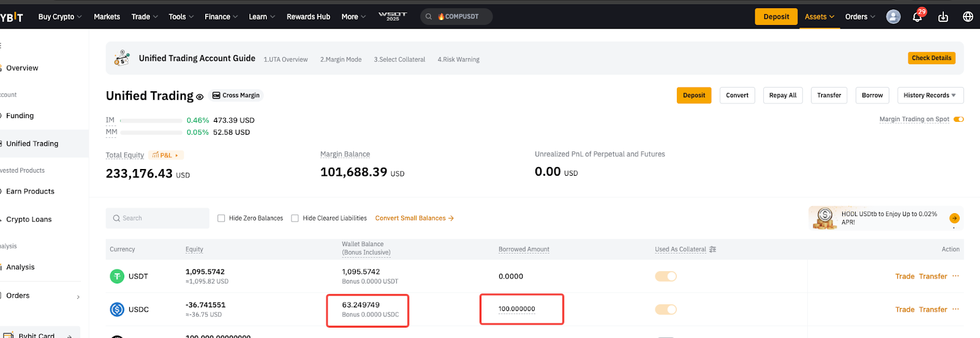Select Funding in the sidebar
The height and width of the screenshot is (338, 980).
20,116
